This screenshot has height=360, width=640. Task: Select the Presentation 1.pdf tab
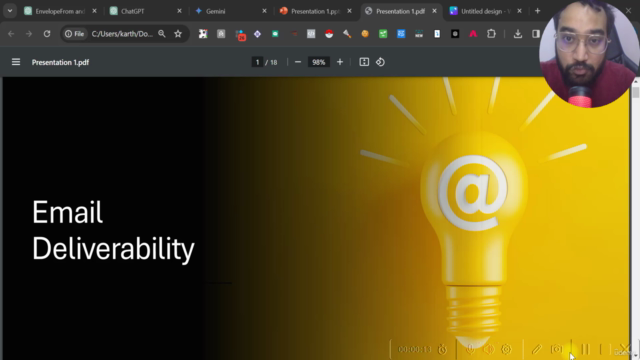point(400,11)
